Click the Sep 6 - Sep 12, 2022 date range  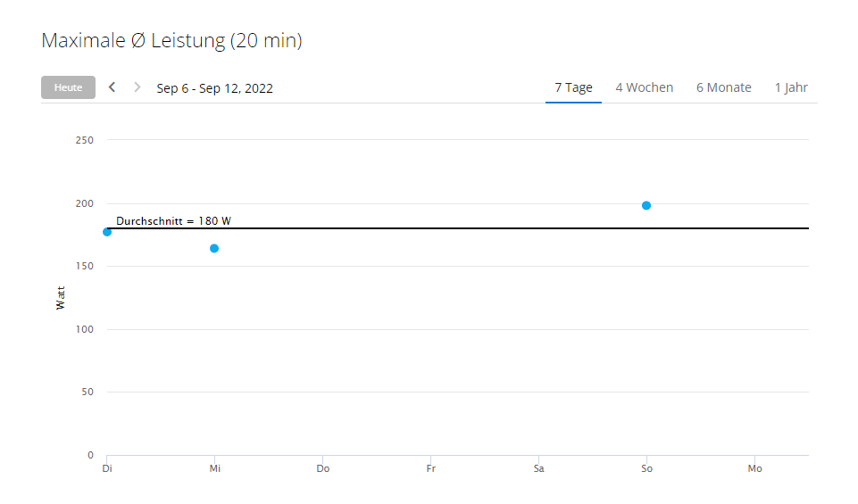[x=214, y=88]
